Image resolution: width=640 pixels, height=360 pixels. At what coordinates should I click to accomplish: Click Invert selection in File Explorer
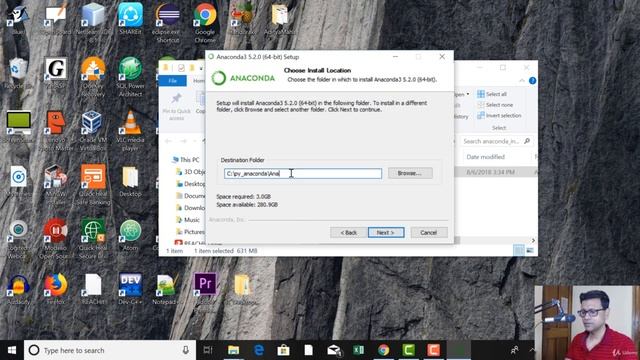click(x=499, y=116)
